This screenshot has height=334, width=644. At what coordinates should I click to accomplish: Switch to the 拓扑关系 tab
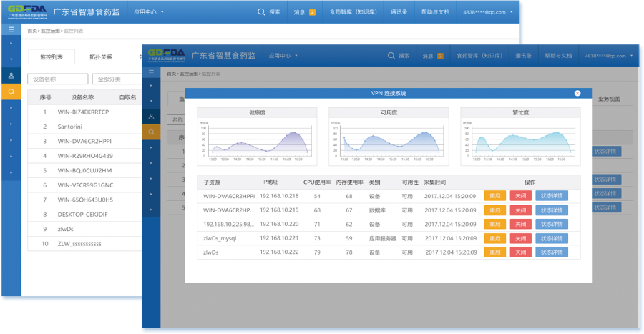[x=101, y=57]
